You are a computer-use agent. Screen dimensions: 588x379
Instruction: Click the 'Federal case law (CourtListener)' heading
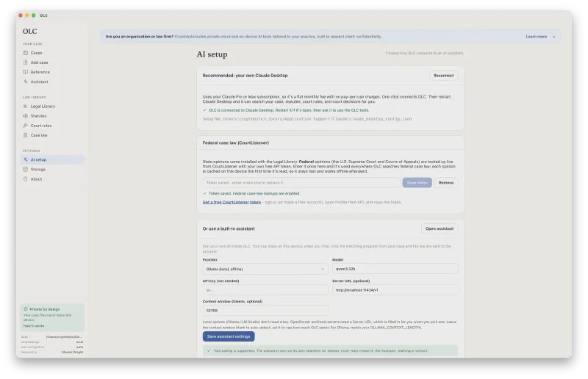coord(235,142)
